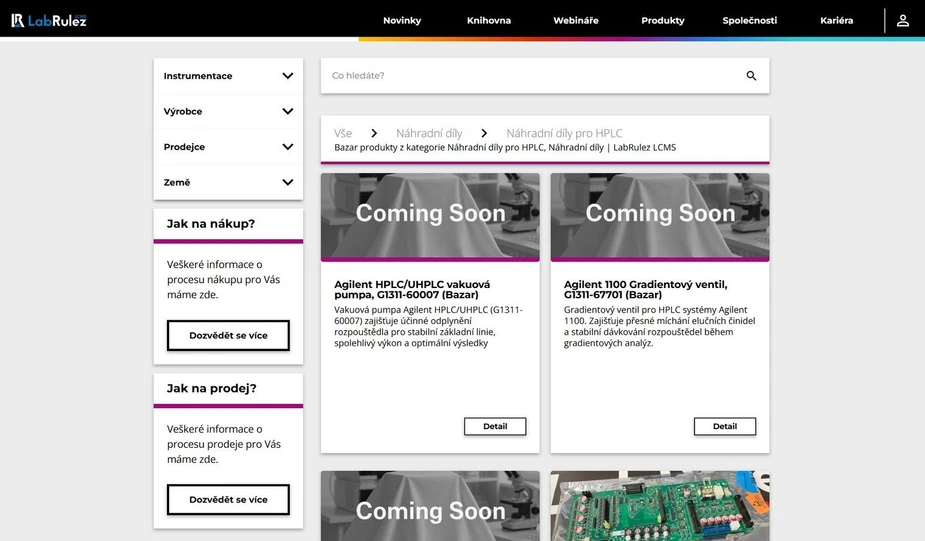Screen dimensions: 925x541
Task: Click Dozvědět se více under Jak na prodej
Action: pyautogui.click(x=228, y=500)
